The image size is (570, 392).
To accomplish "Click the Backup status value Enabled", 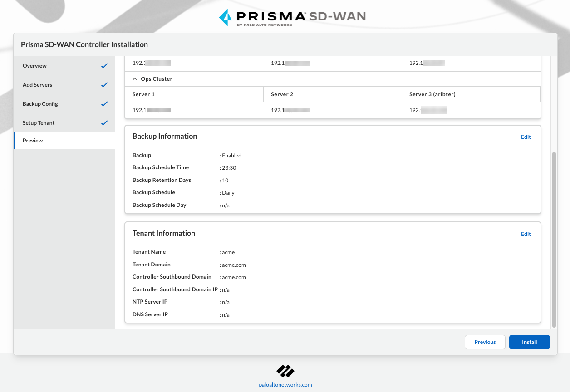I will tap(231, 156).
